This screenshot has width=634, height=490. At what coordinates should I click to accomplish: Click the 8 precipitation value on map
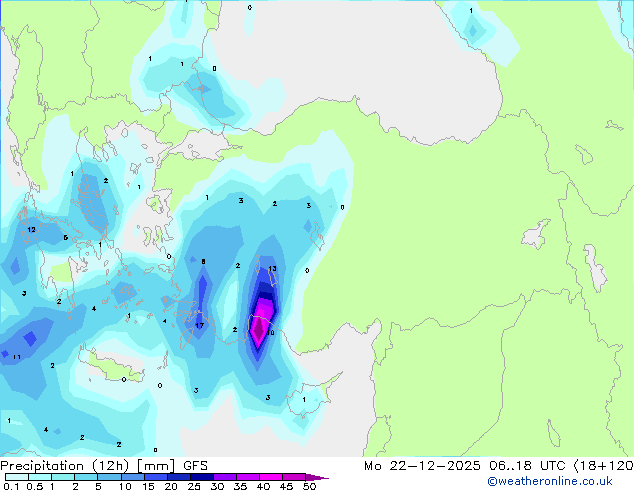pos(203,262)
